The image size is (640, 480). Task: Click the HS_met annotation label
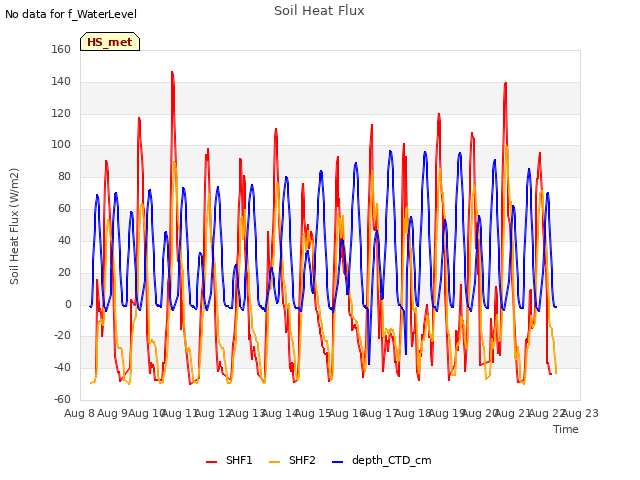(x=110, y=42)
